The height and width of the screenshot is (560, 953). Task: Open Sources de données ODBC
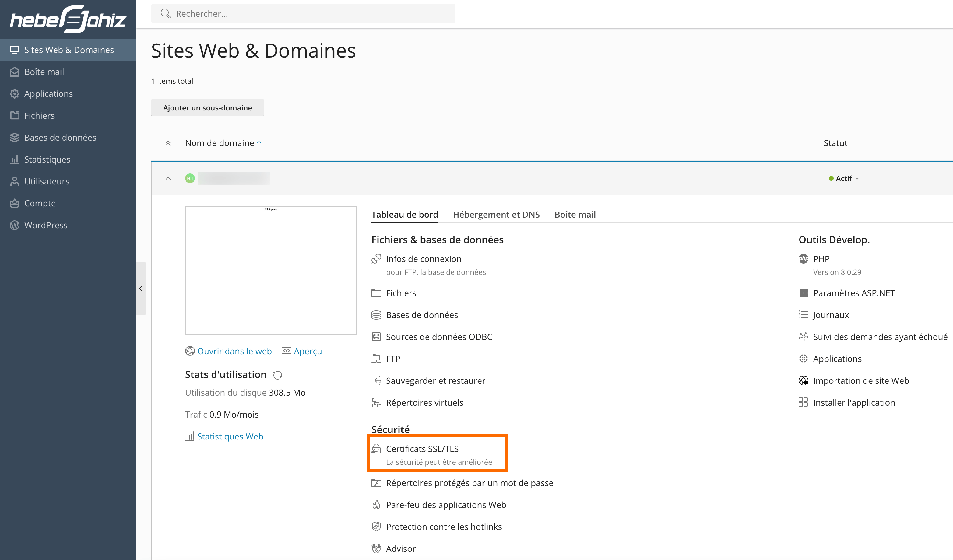(x=439, y=337)
